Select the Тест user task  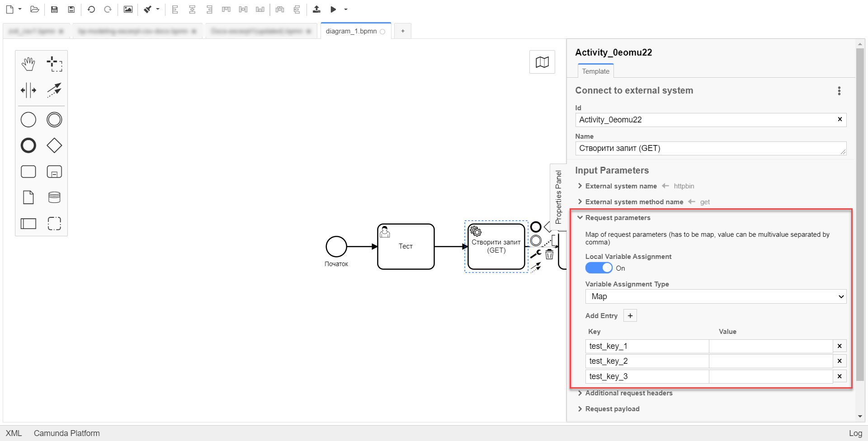pyautogui.click(x=406, y=247)
